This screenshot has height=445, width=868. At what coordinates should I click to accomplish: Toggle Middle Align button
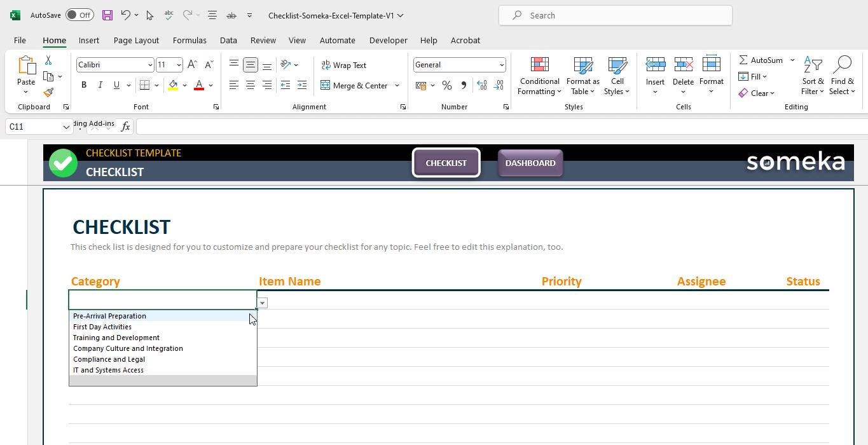(251, 65)
